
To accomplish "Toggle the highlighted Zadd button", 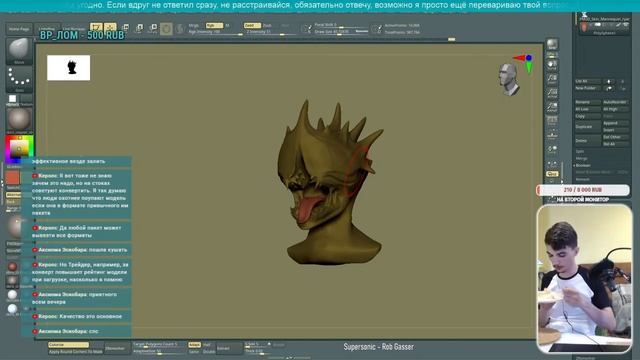I will (x=251, y=25).
